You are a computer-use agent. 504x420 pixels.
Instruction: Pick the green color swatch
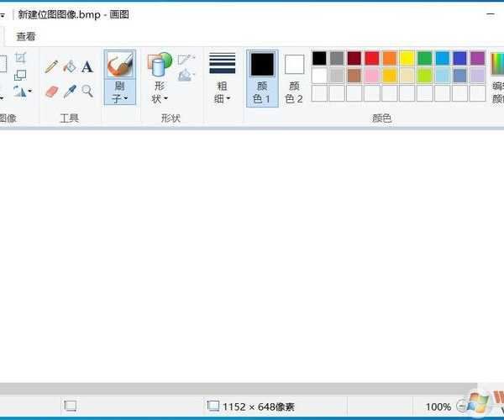click(424, 58)
